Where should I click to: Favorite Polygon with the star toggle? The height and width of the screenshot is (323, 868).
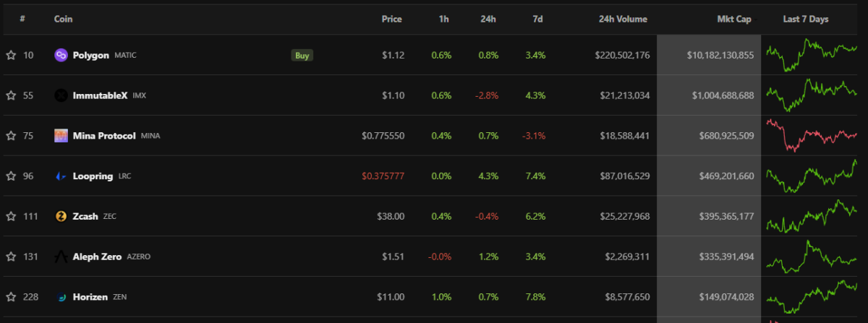tap(11, 55)
